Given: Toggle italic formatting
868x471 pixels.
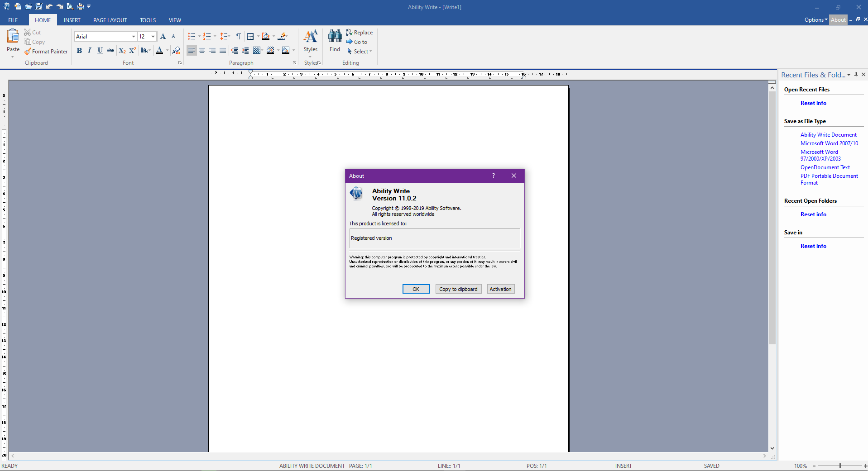Looking at the screenshot, I should coord(90,50).
